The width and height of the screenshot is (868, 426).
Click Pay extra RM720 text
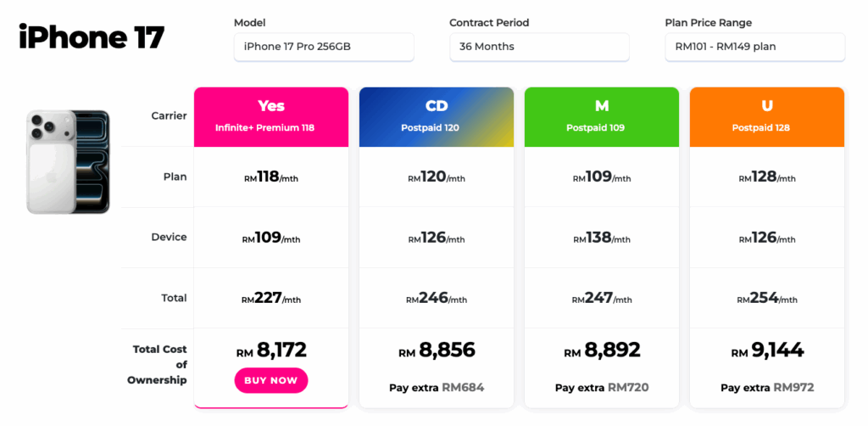pyautogui.click(x=602, y=388)
